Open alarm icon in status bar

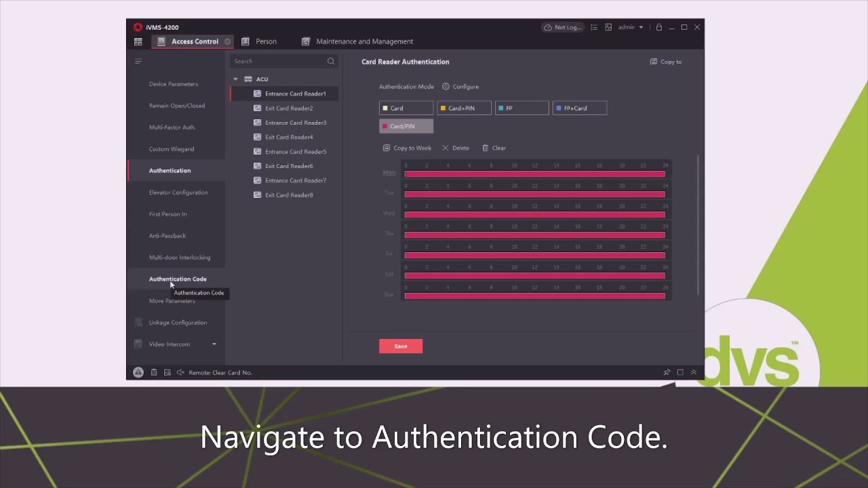click(x=138, y=372)
